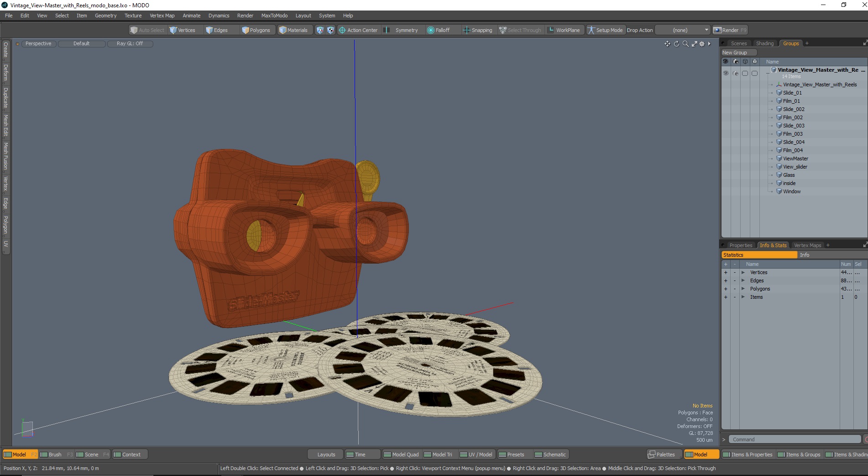Expand the Info & Stats panel corner arrows
Image resolution: width=868 pixels, height=476 pixels.
coord(865,245)
